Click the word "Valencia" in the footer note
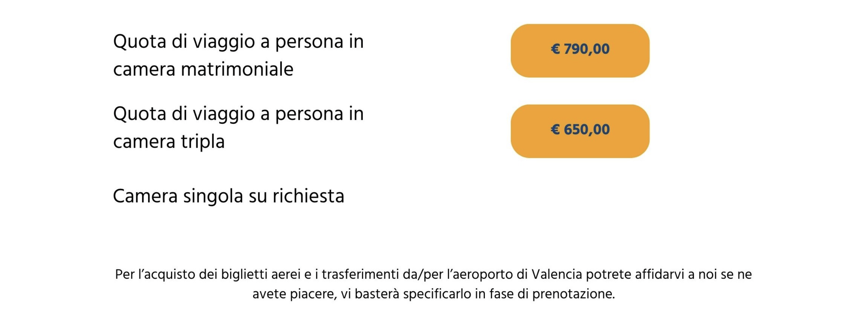The width and height of the screenshot is (868, 313). tap(557, 275)
